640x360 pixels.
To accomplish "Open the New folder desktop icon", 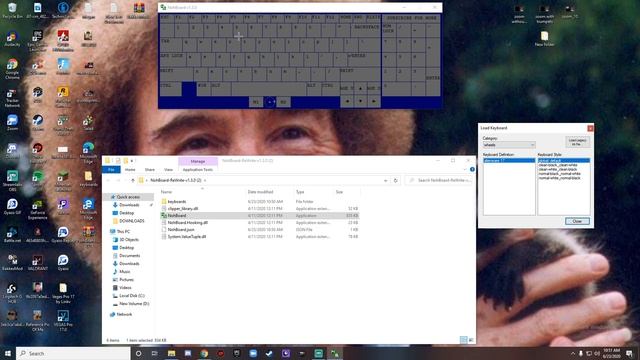I will pos(544,38).
